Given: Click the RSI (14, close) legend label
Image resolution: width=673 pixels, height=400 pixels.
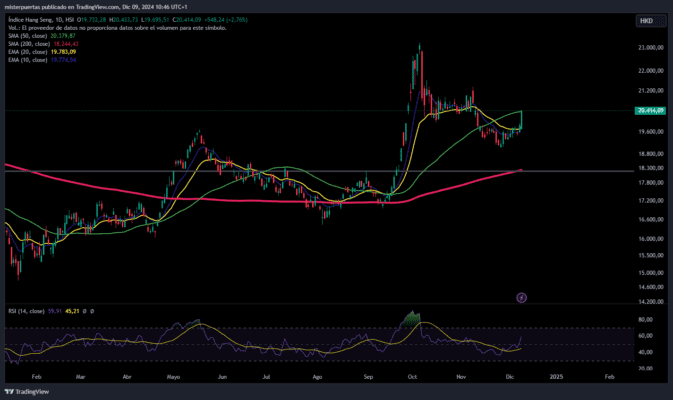Looking at the screenshot, I should pos(26,311).
